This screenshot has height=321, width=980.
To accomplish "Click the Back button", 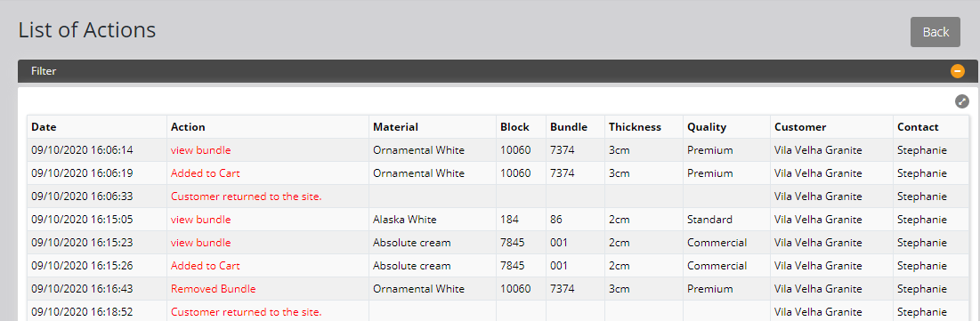I will (x=935, y=32).
